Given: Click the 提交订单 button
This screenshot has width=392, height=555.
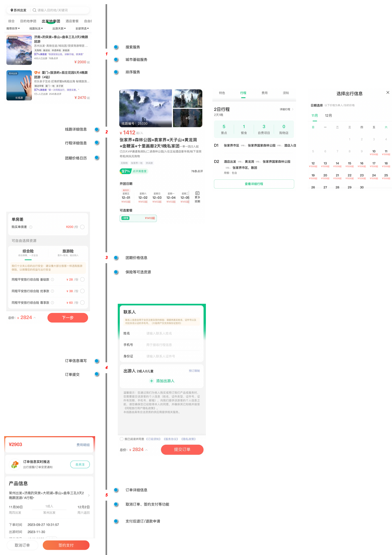Looking at the screenshot, I should pyautogui.click(x=182, y=450).
